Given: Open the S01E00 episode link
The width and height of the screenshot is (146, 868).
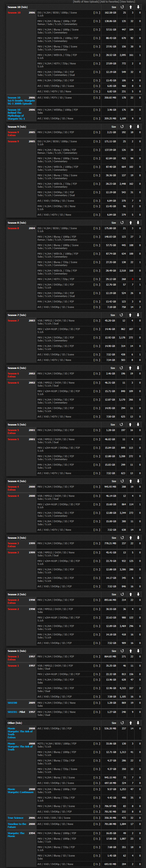Looking at the screenshot, I should point(12,703).
